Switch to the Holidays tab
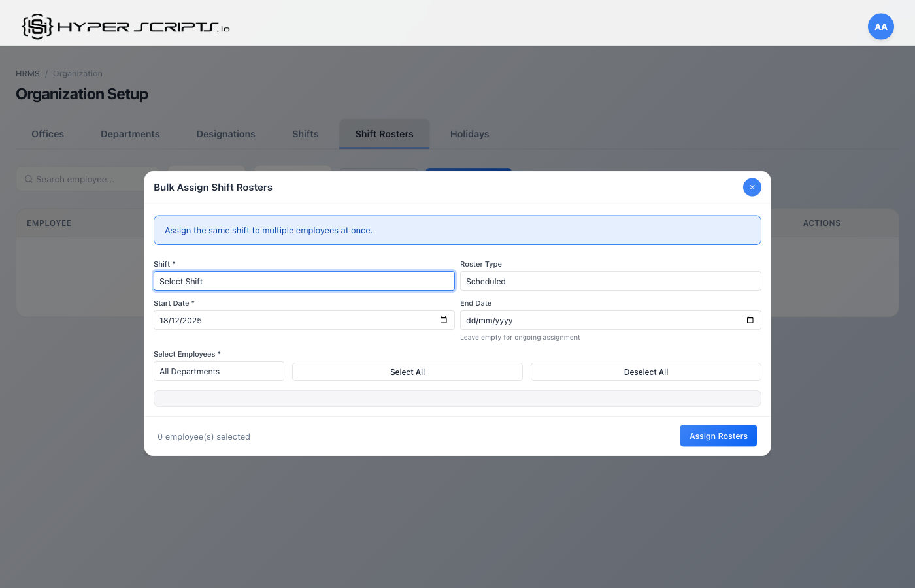Screen dimensions: 915x588 pyautogui.click(x=469, y=134)
